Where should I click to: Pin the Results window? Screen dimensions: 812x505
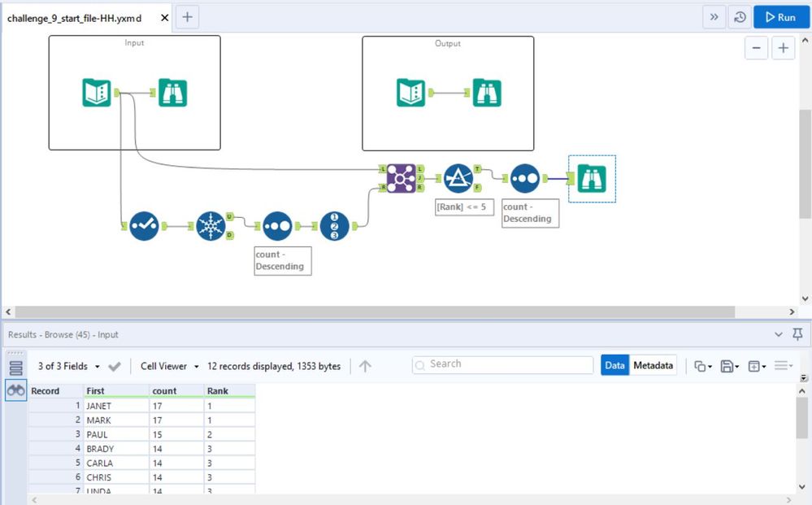pyautogui.click(x=798, y=334)
